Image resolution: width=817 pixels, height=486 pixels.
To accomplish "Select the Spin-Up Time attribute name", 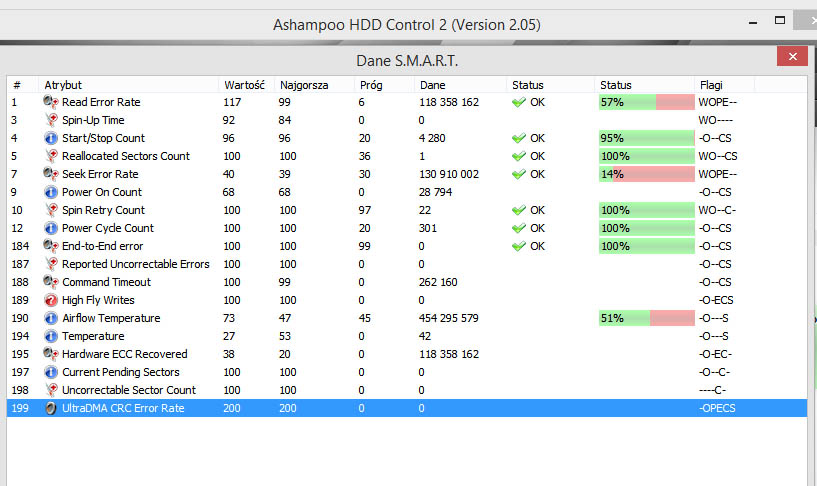I will [93, 120].
